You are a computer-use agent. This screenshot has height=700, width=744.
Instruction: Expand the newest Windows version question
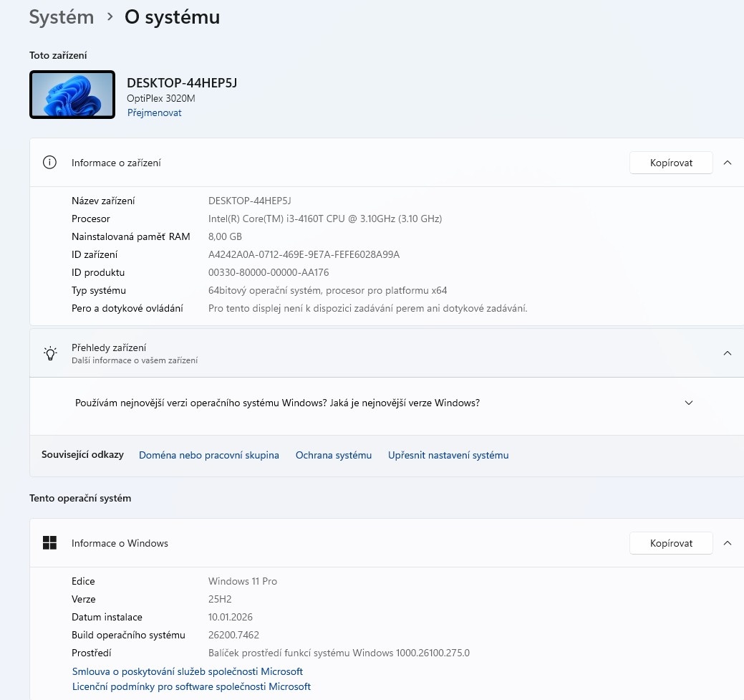[x=689, y=403]
